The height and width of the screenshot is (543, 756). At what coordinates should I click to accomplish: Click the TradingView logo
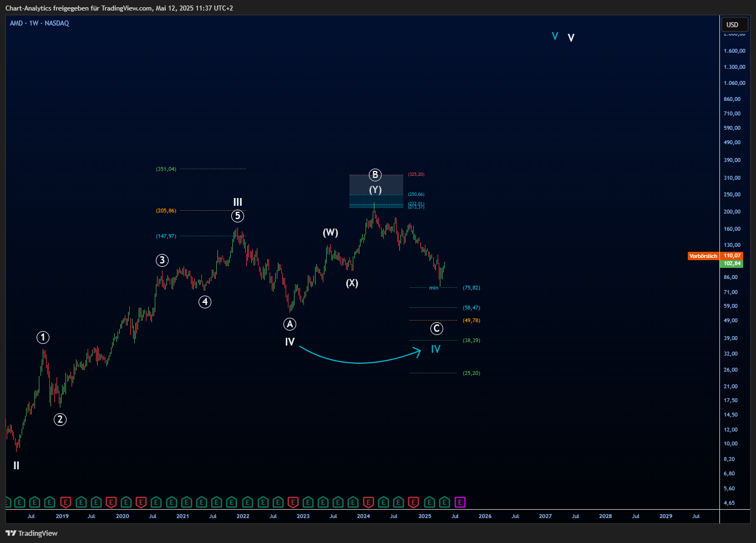coord(32,533)
